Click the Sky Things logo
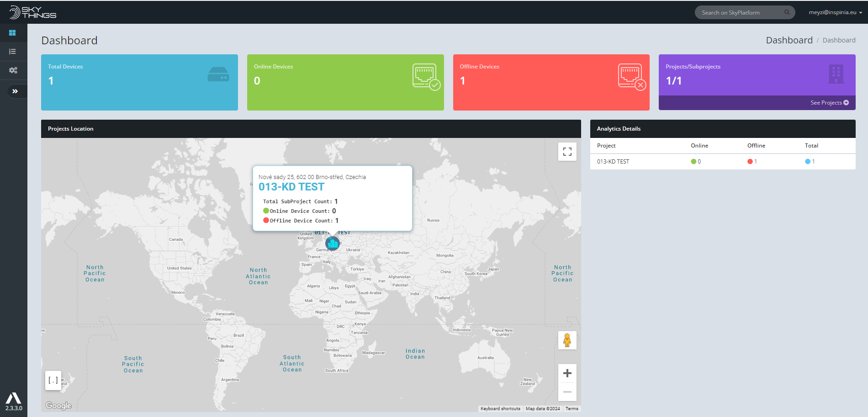This screenshot has width=868, height=417. pyautogui.click(x=33, y=12)
